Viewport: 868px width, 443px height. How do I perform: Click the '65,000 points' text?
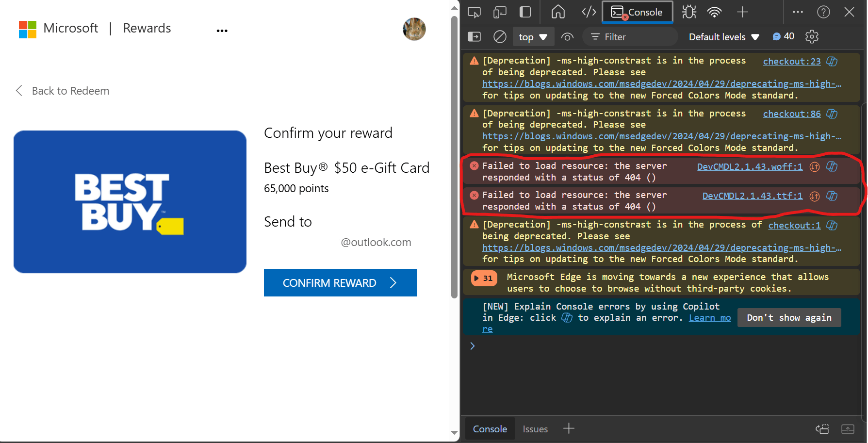[x=296, y=188]
